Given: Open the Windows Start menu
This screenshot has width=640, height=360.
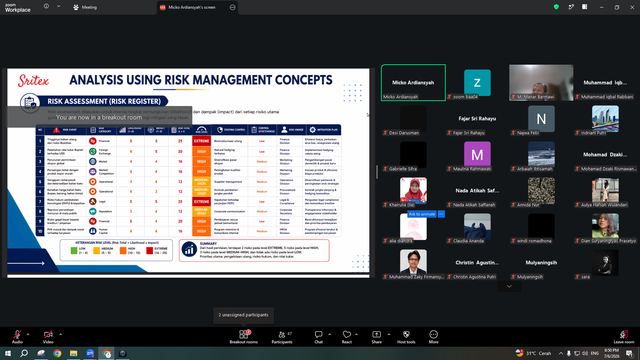Looking at the screenshot, I should 8,353.
